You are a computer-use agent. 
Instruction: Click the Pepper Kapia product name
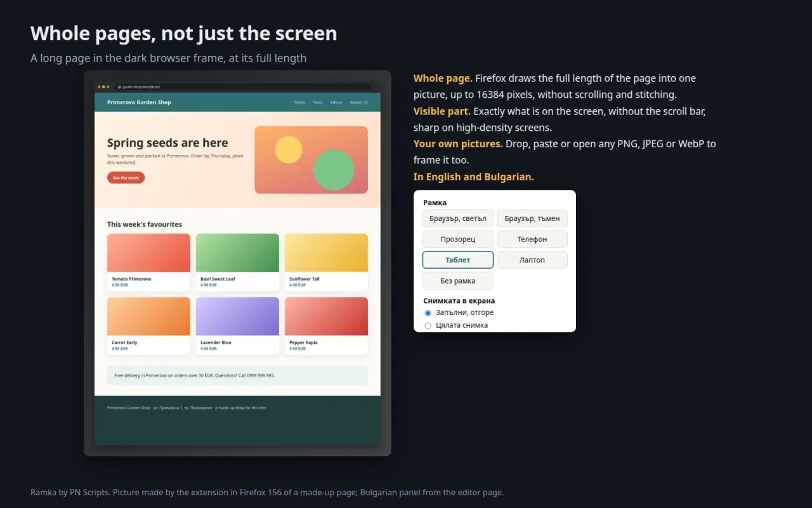click(x=303, y=342)
